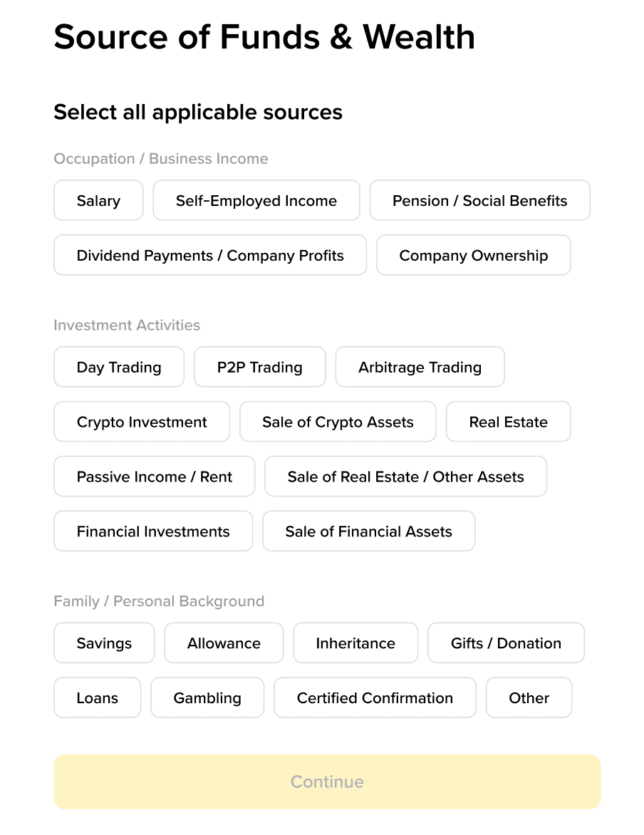The image size is (644, 835).
Task: Select Dividend Payments / Company Profits
Action: pyautogui.click(x=210, y=256)
